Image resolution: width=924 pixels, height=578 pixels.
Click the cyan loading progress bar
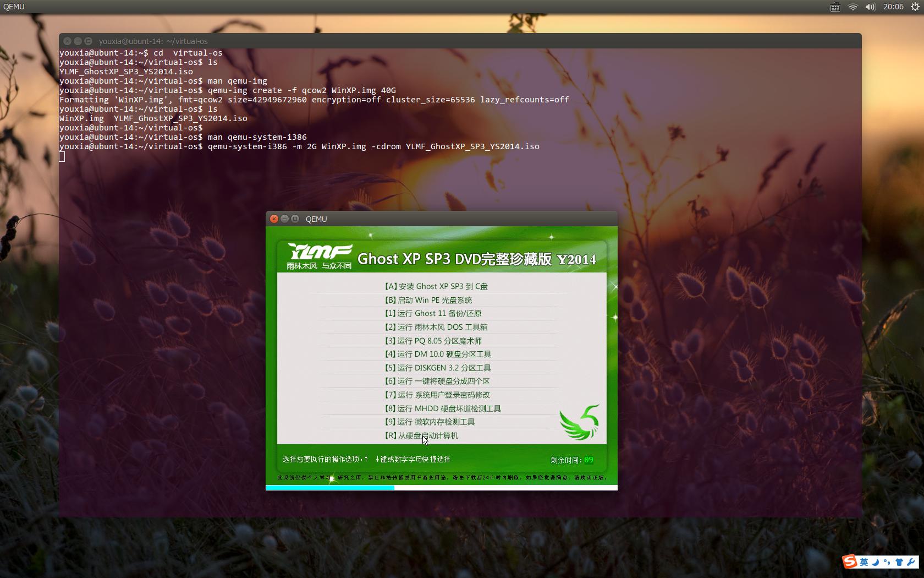pos(330,488)
